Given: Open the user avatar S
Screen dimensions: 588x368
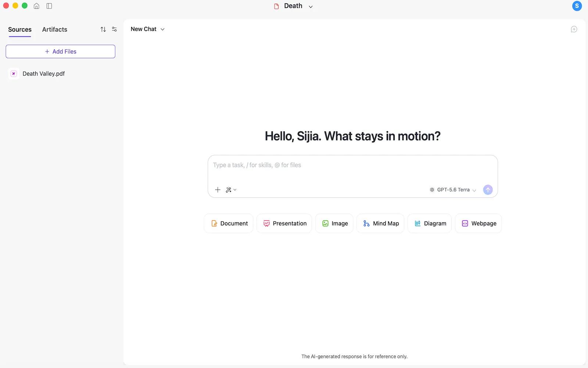Looking at the screenshot, I should click(577, 6).
